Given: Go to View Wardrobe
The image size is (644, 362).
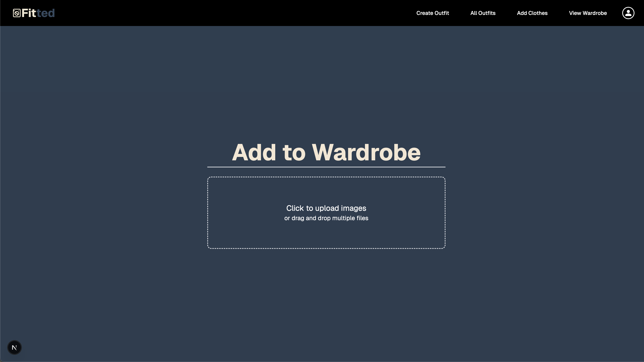Looking at the screenshot, I should point(588,13).
